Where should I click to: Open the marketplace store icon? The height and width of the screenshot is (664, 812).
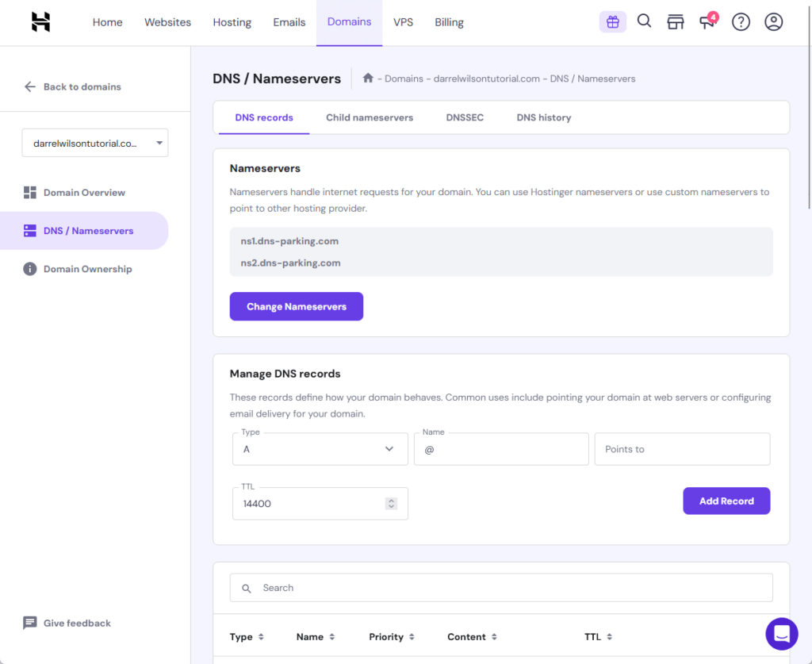[x=676, y=21]
